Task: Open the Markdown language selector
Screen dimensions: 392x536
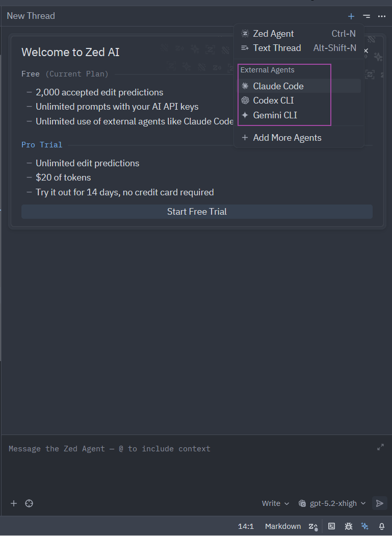Action: pyautogui.click(x=283, y=526)
